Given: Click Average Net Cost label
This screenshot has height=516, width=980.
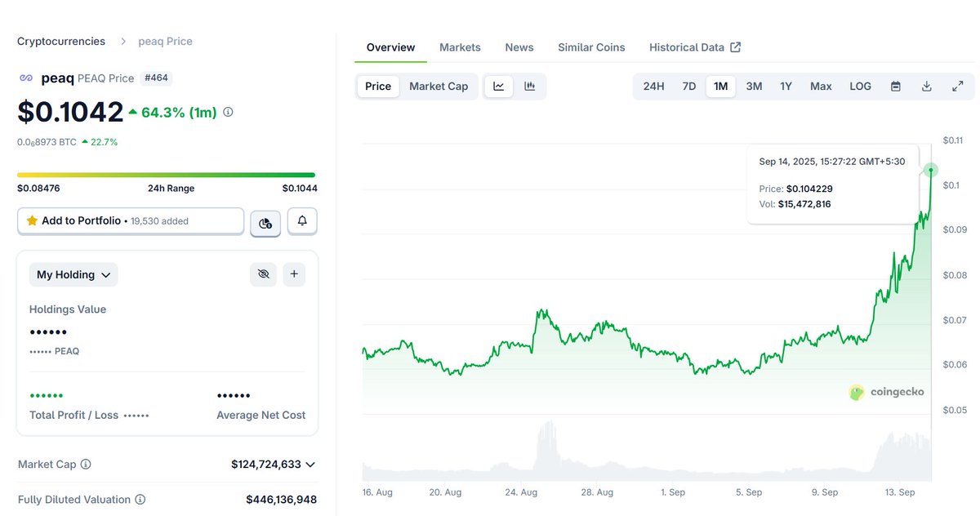Looking at the screenshot, I should [x=261, y=415].
